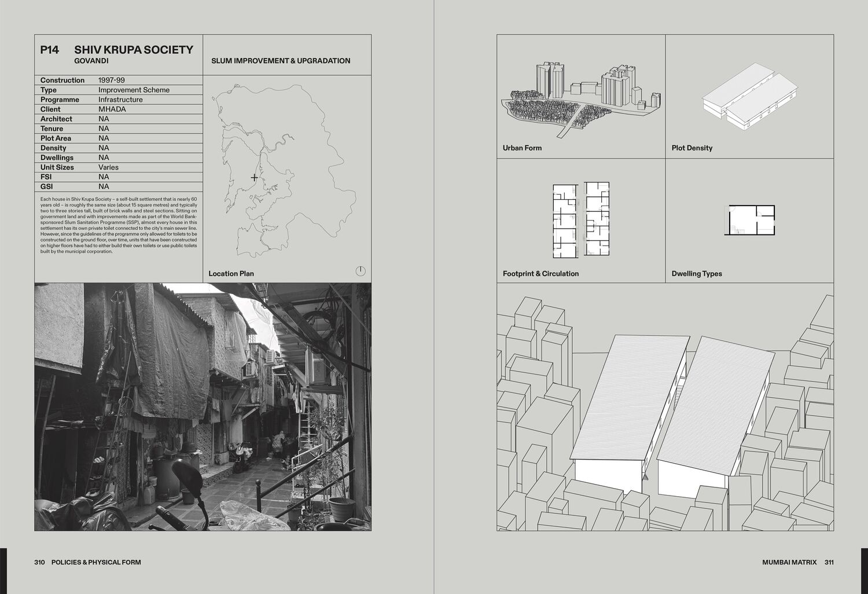Click the Dwelling Types unit plan
The width and height of the screenshot is (868, 594).
point(749,220)
